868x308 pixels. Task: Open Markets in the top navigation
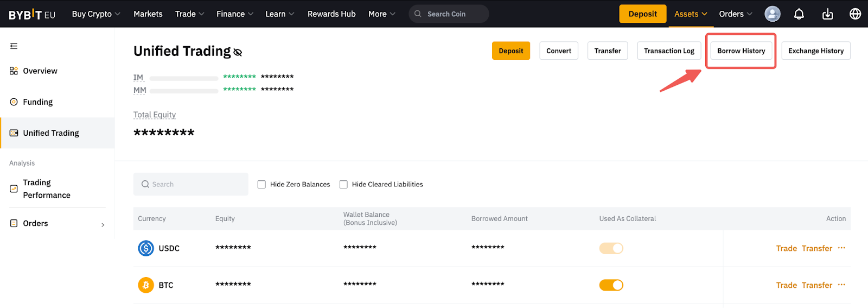coord(148,14)
